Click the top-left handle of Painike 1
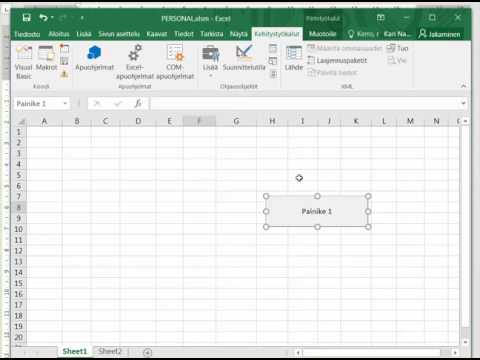Image resolution: width=480 pixels, height=360 pixels. coord(266,196)
